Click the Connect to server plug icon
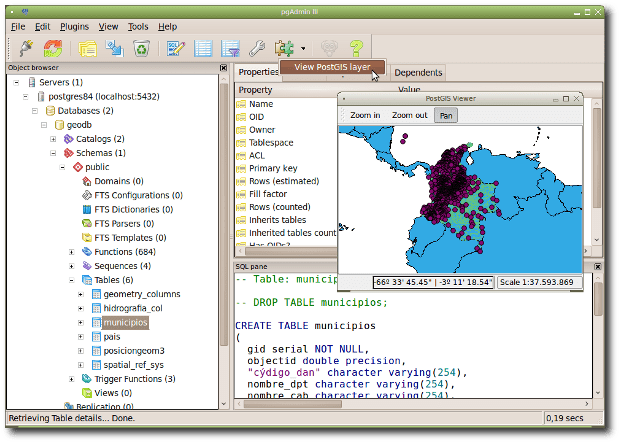 (26, 48)
